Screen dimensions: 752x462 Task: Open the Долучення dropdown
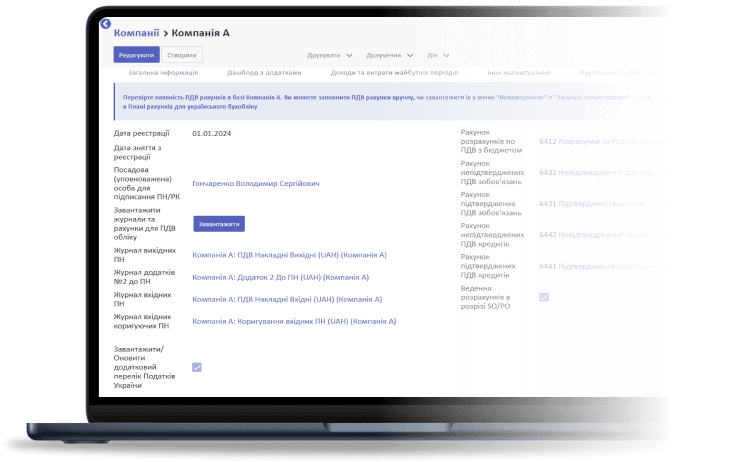click(389, 56)
